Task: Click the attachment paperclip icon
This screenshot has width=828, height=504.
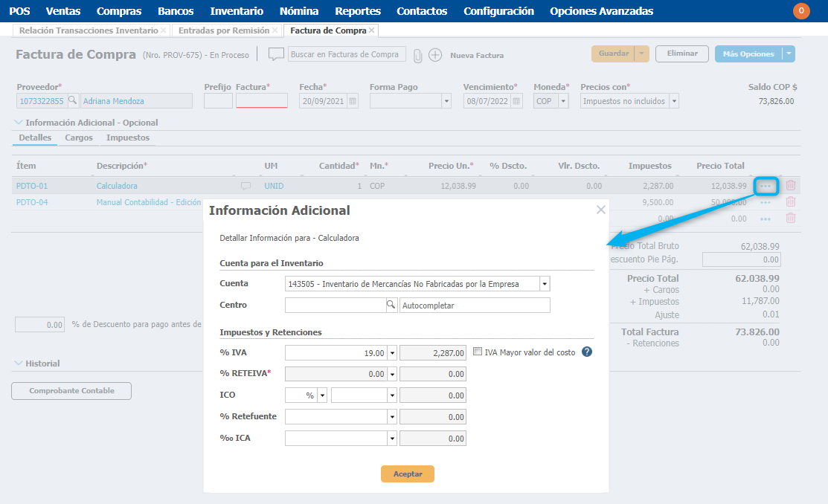Action: [418, 55]
